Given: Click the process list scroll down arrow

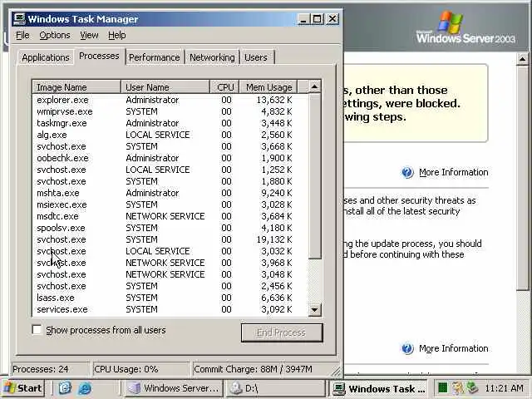Looking at the screenshot, I should coord(314,310).
